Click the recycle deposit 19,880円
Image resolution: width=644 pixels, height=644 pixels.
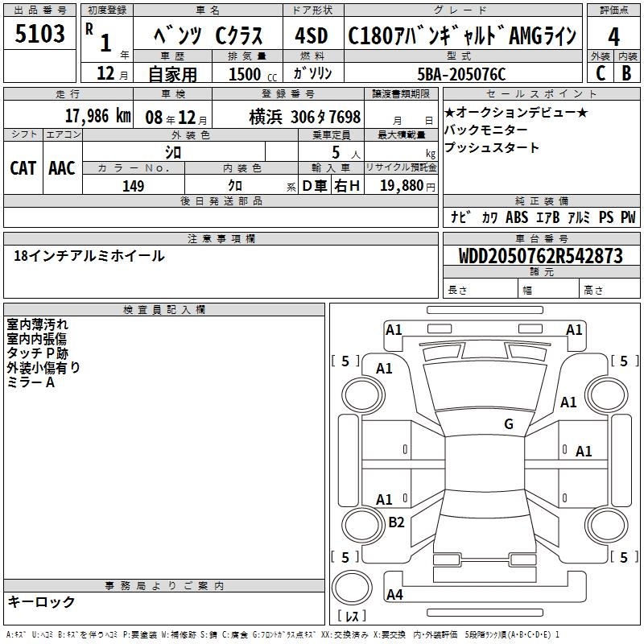407,186
